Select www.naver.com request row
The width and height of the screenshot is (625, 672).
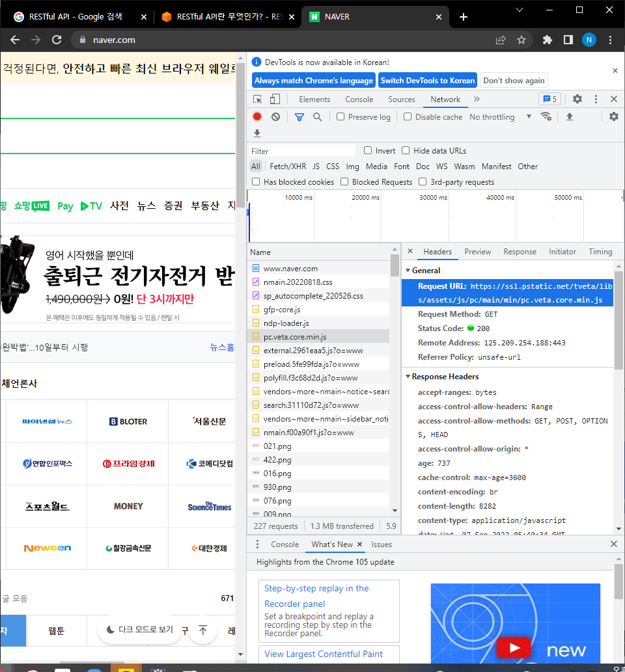point(318,268)
